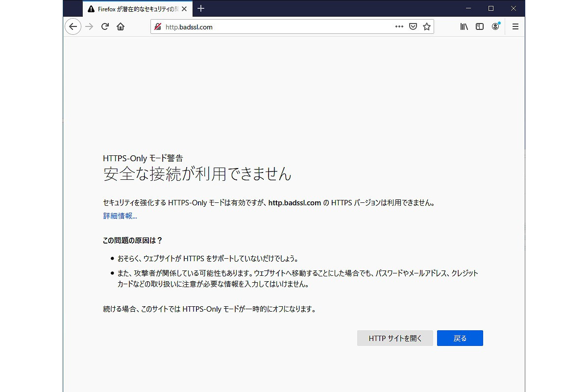Click the insecure connection padlock icon
This screenshot has width=588, height=392.
coord(158,27)
